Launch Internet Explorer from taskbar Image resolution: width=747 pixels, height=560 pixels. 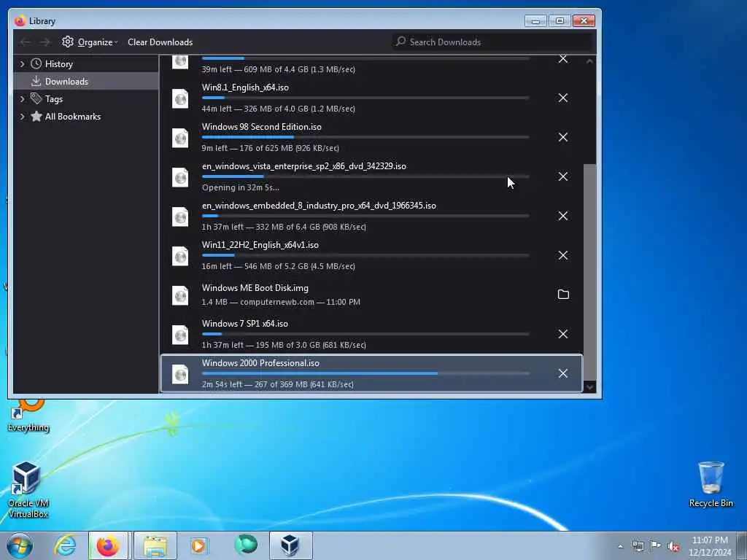point(65,545)
